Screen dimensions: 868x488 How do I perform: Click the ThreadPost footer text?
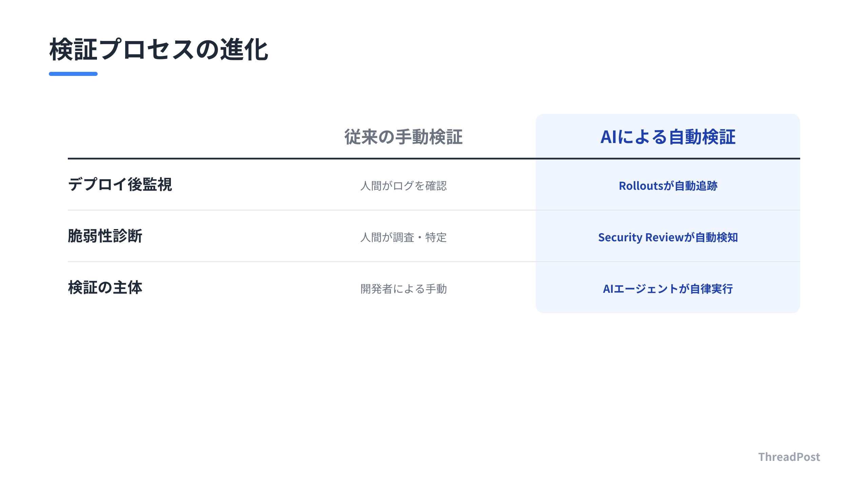click(x=789, y=457)
